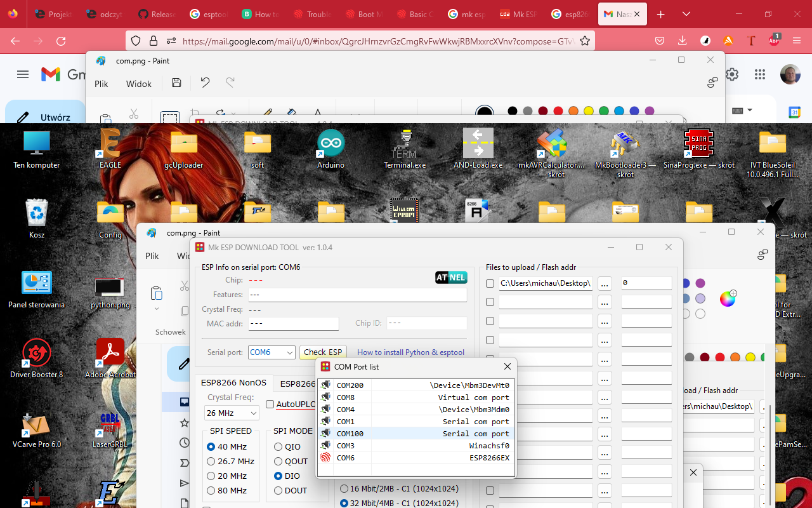This screenshot has height=508, width=812.
Task: Open the Kosz recycle bin icon
Action: point(37,218)
